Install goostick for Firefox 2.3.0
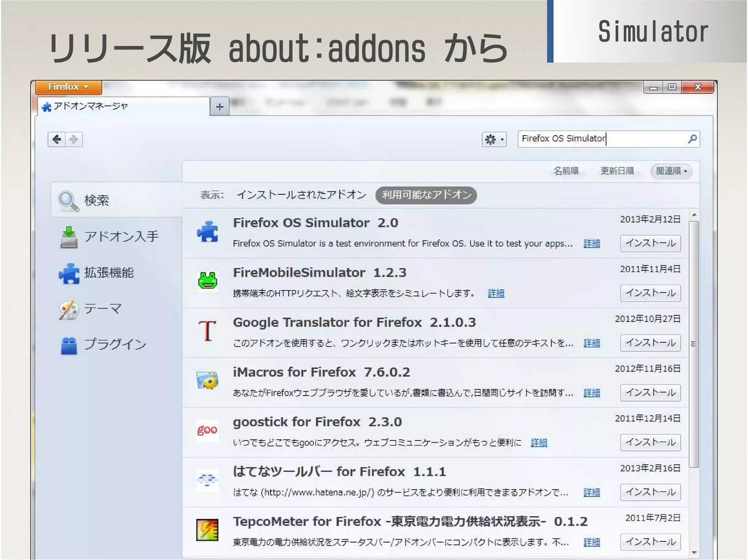 [x=650, y=442]
